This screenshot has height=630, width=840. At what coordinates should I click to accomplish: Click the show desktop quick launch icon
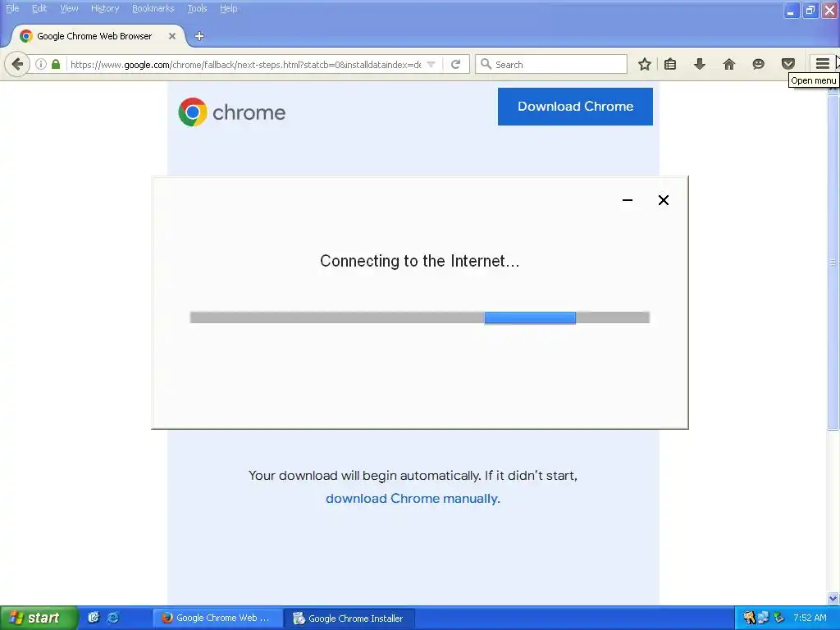click(x=94, y=618)
